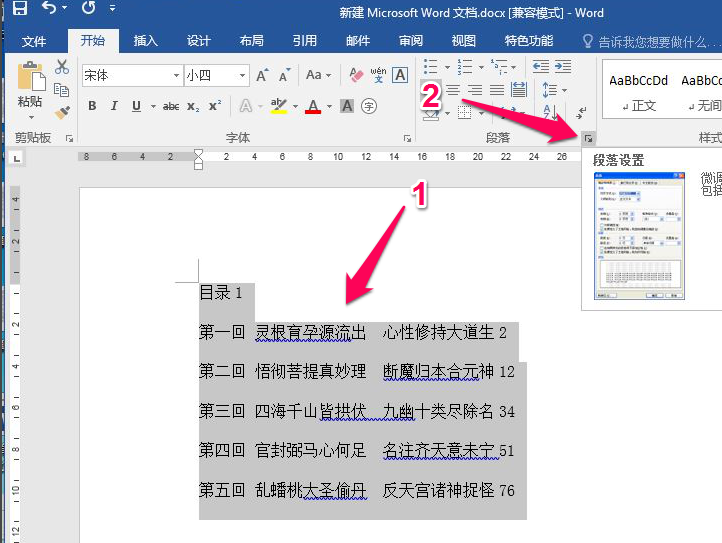The height and width of the screenshot is (543, 722).
Task: Click the 告诉我您想要做什么 search box
Action: (652, 42)
